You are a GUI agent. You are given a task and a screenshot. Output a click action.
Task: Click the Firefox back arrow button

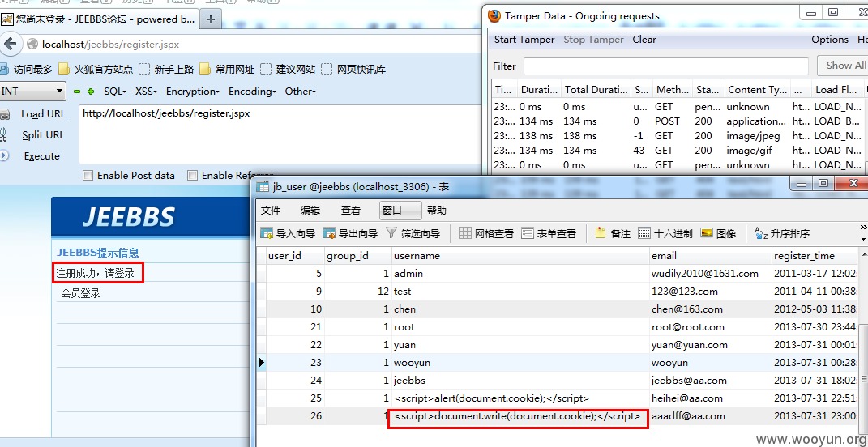pyautogui.click(x=10, y=45)
